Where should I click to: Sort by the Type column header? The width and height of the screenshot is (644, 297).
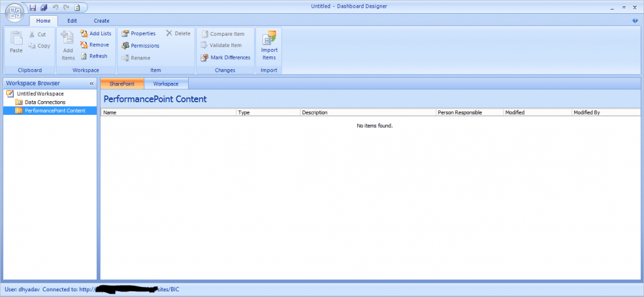(x=268, y=112)
